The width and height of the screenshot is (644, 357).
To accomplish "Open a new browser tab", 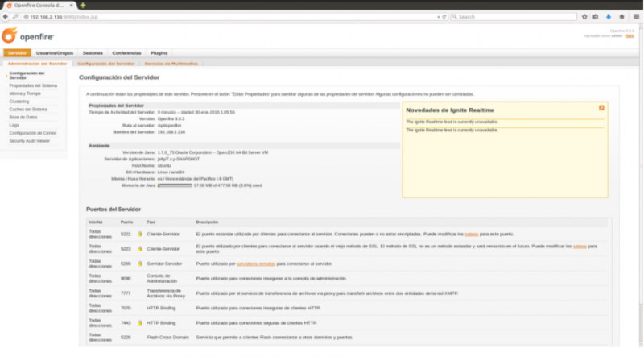I will [83, 5].
